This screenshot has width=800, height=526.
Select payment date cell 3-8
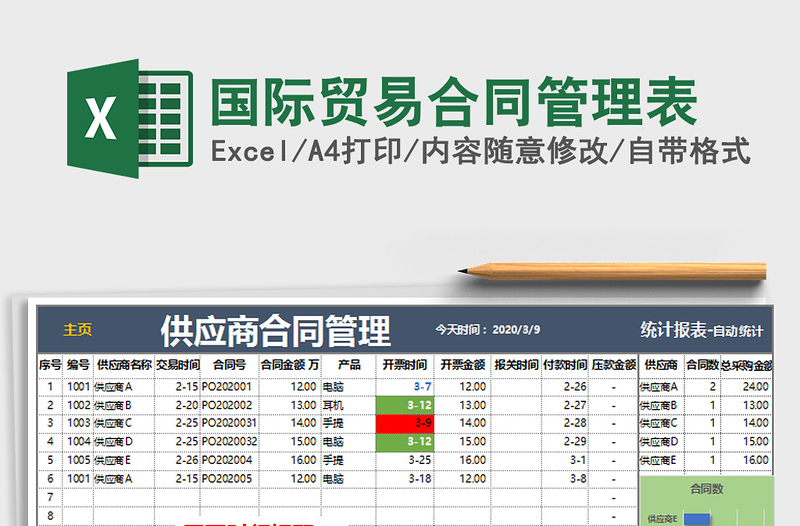click(x=565, y=479)
